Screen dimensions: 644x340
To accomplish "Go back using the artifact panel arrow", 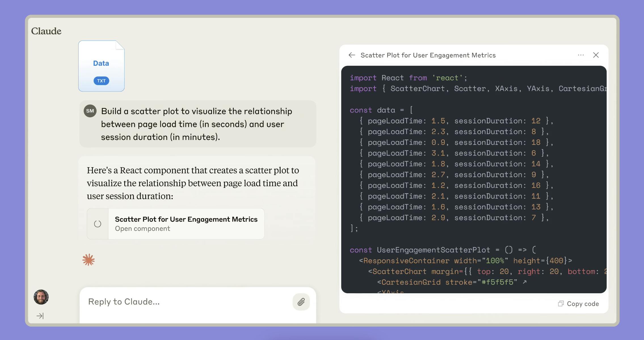I will 352,55.
